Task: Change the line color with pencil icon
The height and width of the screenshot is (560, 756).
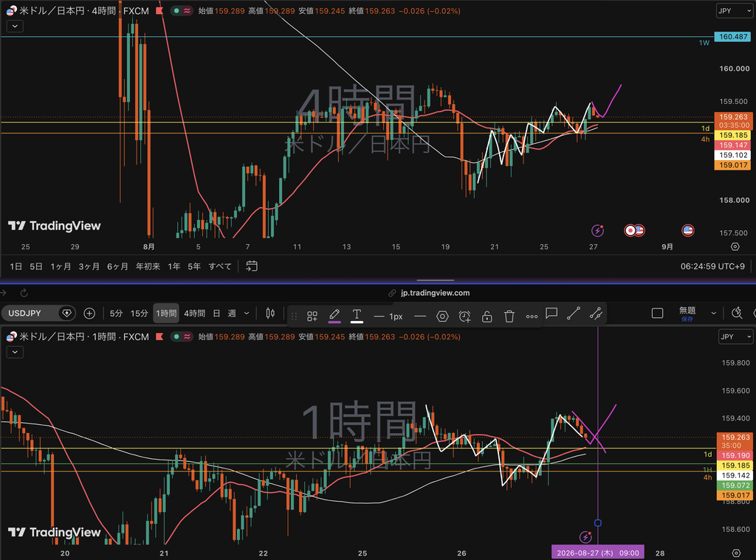Action: [x=334, y=316]
